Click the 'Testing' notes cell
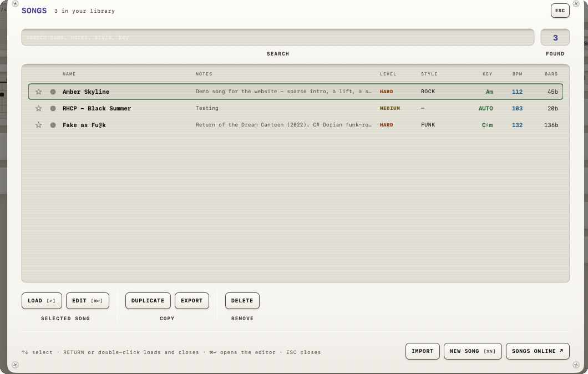Viewport: 588px width, 374px height. [x=207, y=108]
